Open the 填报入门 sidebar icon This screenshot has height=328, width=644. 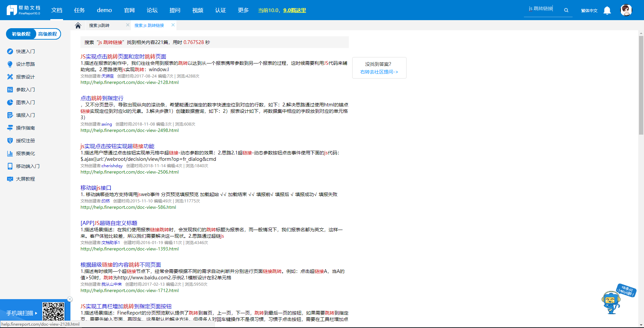[10, 115]
